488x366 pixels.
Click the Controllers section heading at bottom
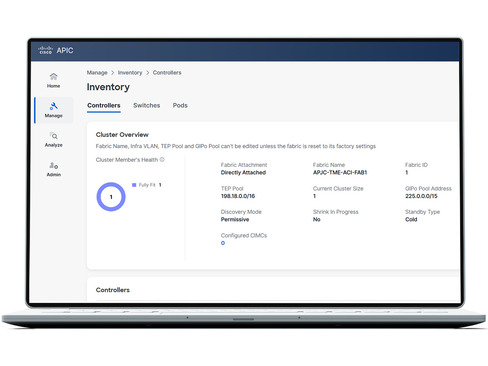(x=113, y=290)
